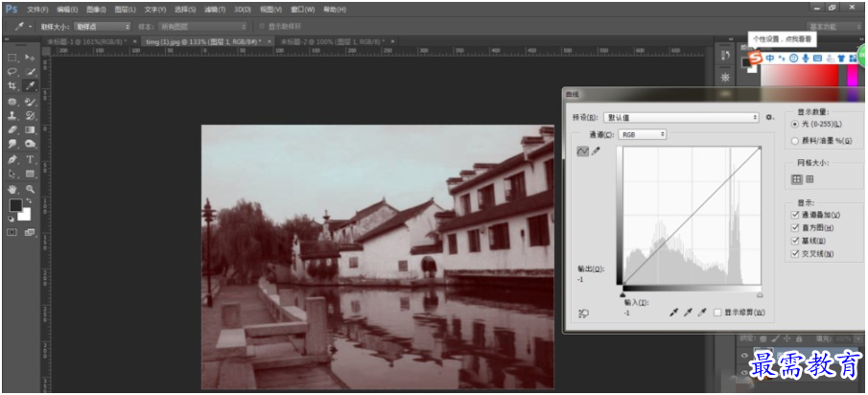
Task: Choose the detailed 10x10 grid size
Action: pyautogui.click(x=809, y=179)
